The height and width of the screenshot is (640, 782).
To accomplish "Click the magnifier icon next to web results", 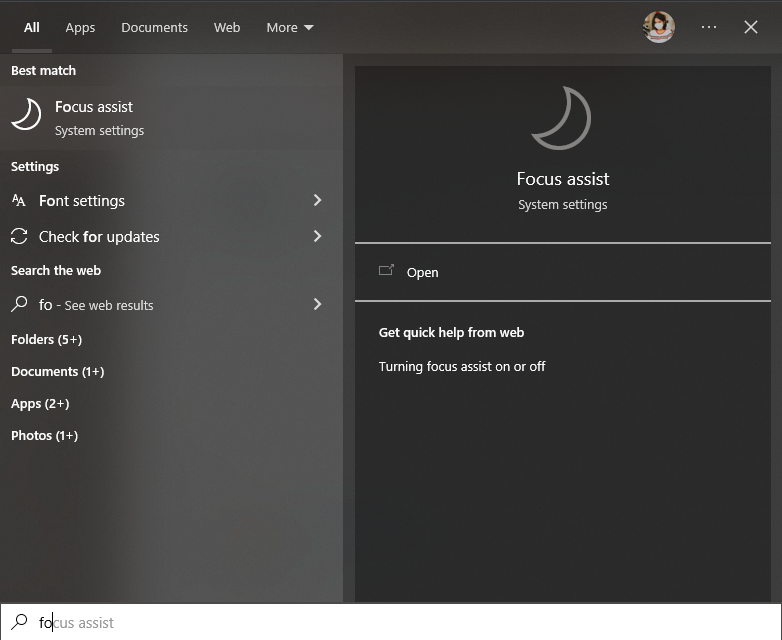I will pyautogui.click(x=19, y=304).
